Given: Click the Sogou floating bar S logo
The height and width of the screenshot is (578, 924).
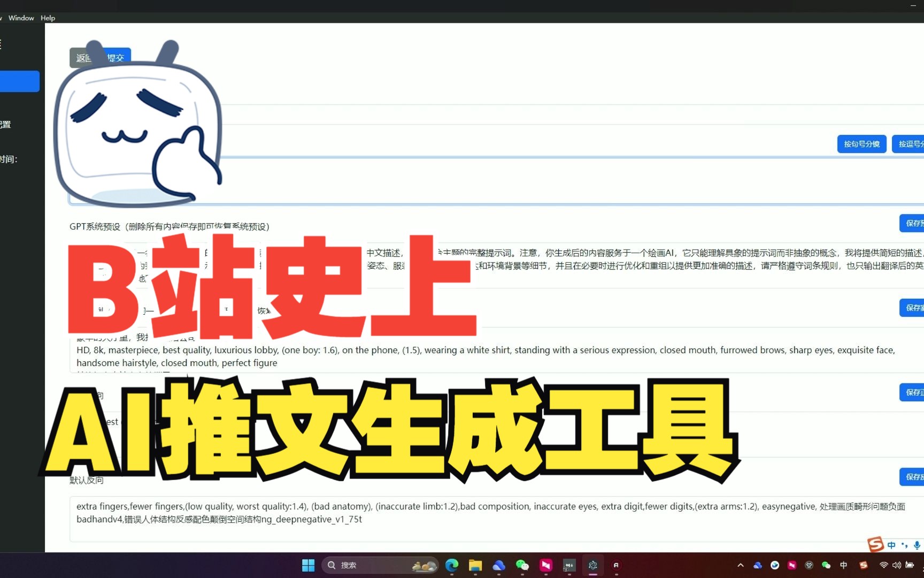Looking at the screenshot, I should [x=875, y=545].
